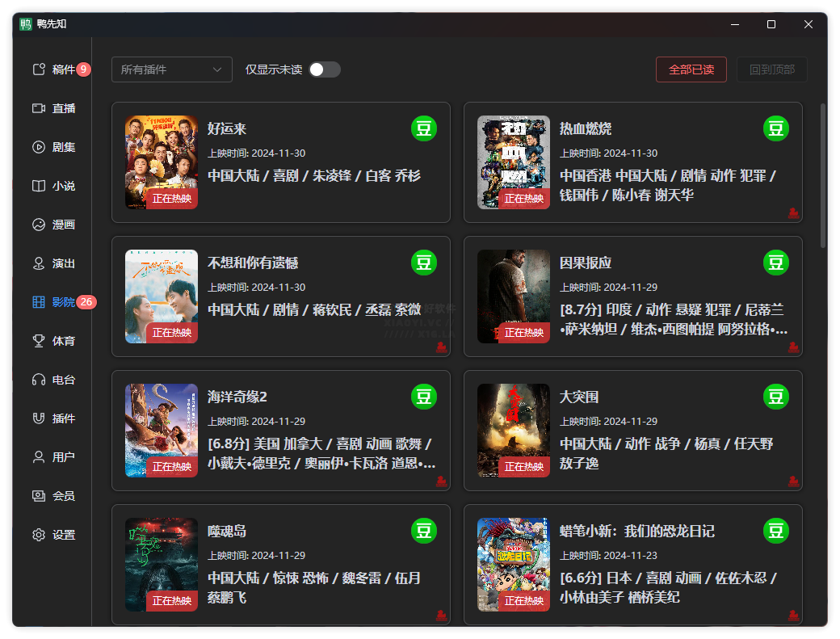This screenshot has width=840, height=639.
Task: Click the vertical scrollbar of the movie list
Action: tap(823, 175)
